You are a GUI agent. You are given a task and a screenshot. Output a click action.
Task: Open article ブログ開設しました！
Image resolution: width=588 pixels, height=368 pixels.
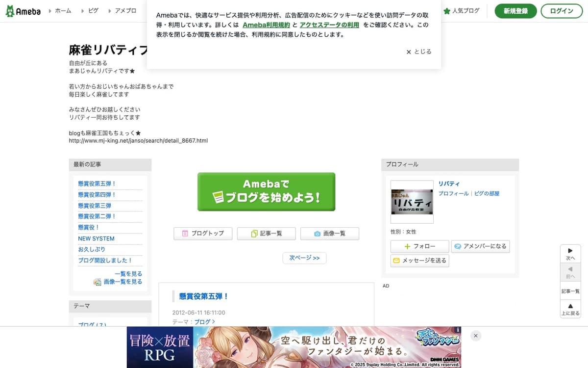[x=105, y=261]
